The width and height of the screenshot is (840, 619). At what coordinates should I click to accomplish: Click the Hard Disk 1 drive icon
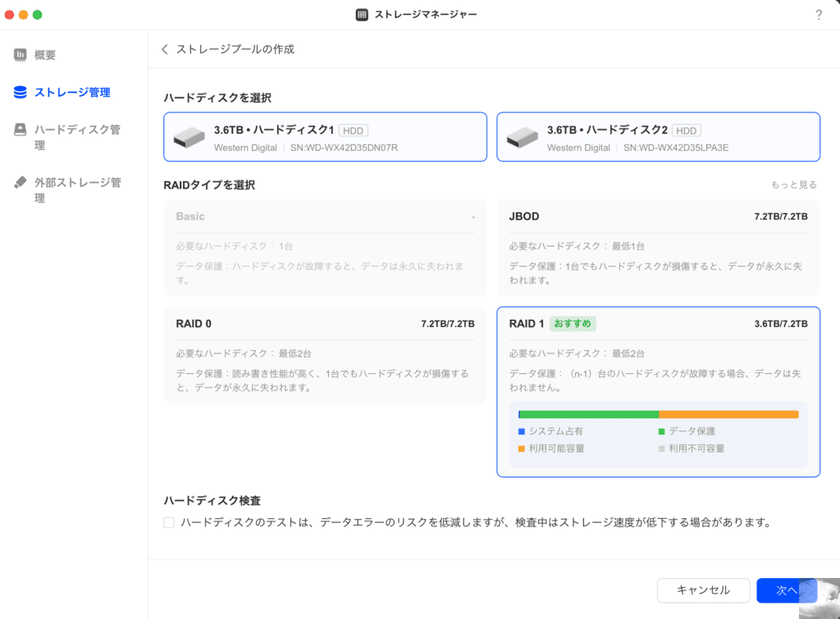(189, 138)
